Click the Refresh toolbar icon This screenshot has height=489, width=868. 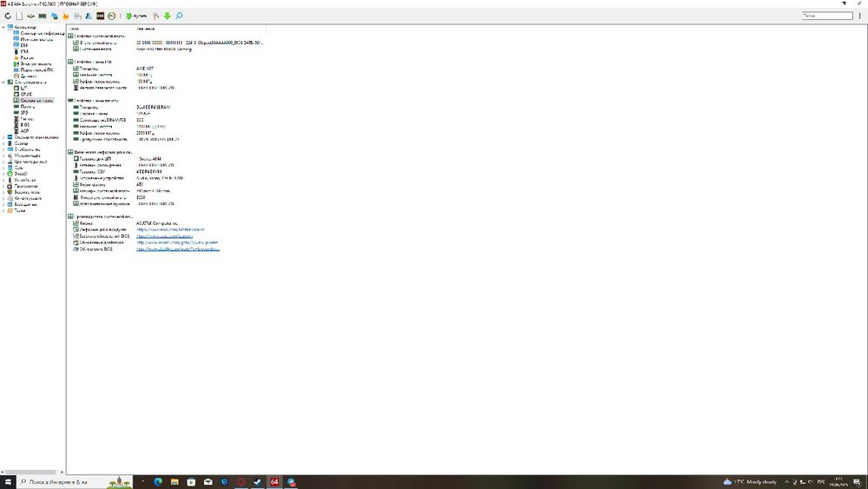[8, 16]
